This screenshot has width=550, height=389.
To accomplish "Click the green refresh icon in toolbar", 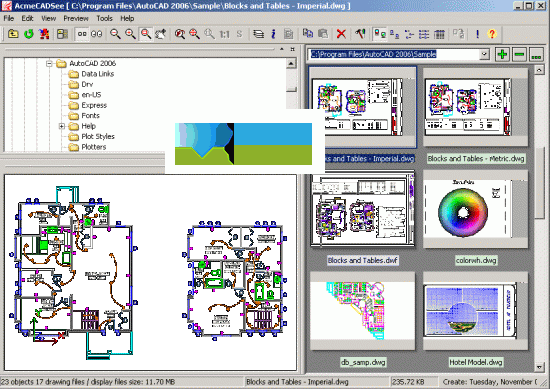I will (x=29, y=34).
